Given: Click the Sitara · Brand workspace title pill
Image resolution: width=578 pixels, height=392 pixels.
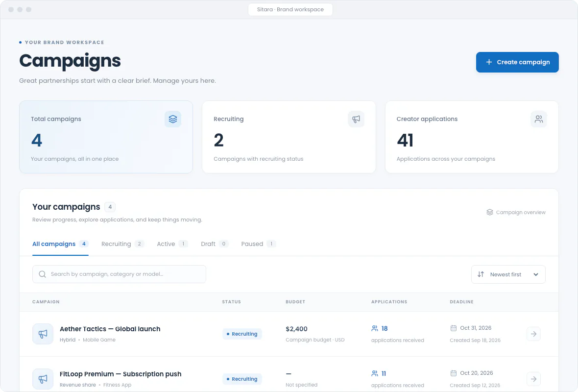Looking at the screenshot, I should (x=290, y=10).
